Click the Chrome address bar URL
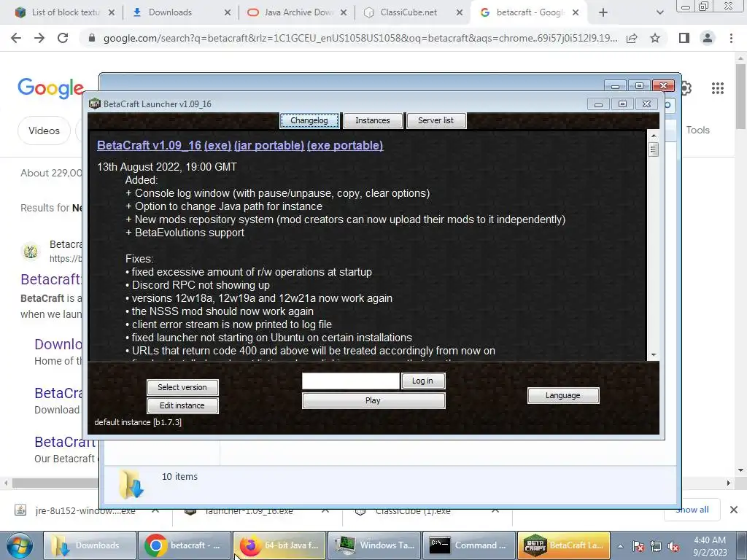747x560 pixels. (x=360, y=38)
